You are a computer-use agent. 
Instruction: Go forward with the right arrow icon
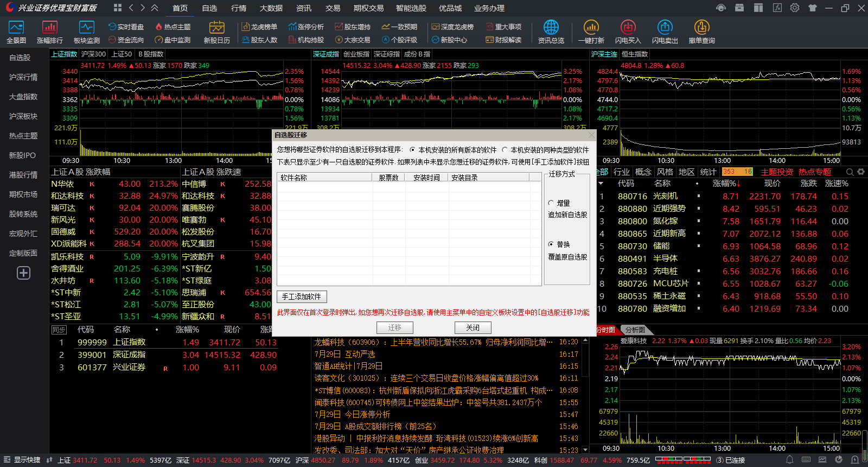(x=143, y=8)
